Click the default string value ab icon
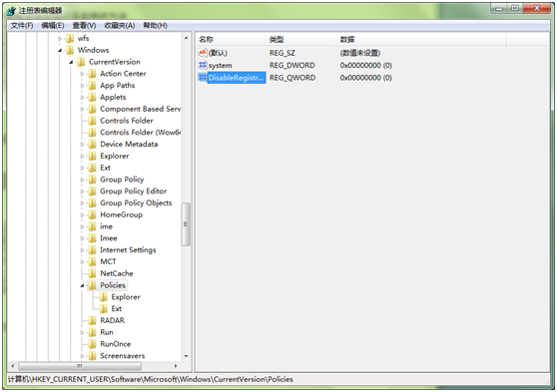The width and height of the screenshot is (557, 392). [203, 53]
